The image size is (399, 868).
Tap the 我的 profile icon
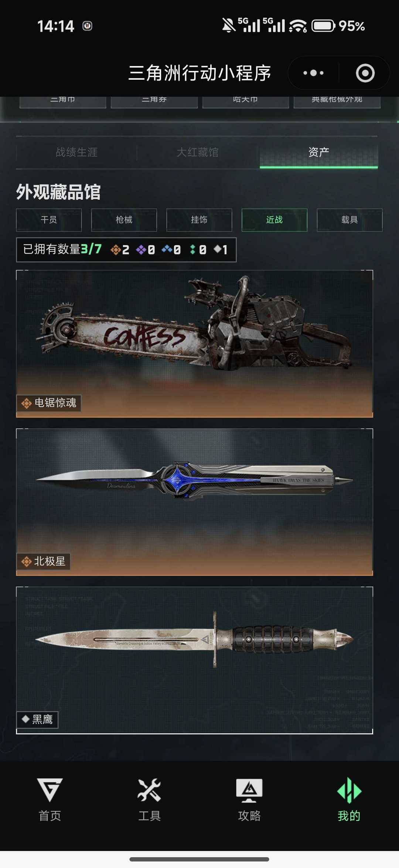349,790
